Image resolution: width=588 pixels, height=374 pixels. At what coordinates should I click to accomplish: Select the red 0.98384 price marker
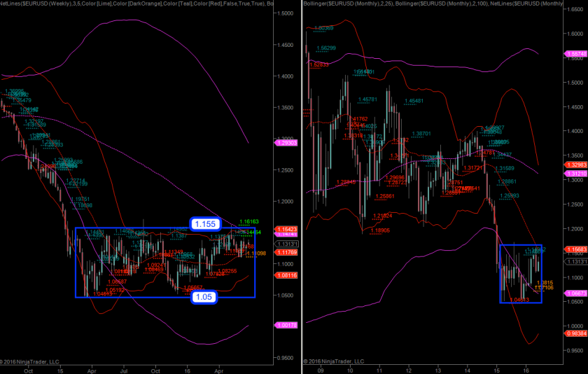coord(575,333)
